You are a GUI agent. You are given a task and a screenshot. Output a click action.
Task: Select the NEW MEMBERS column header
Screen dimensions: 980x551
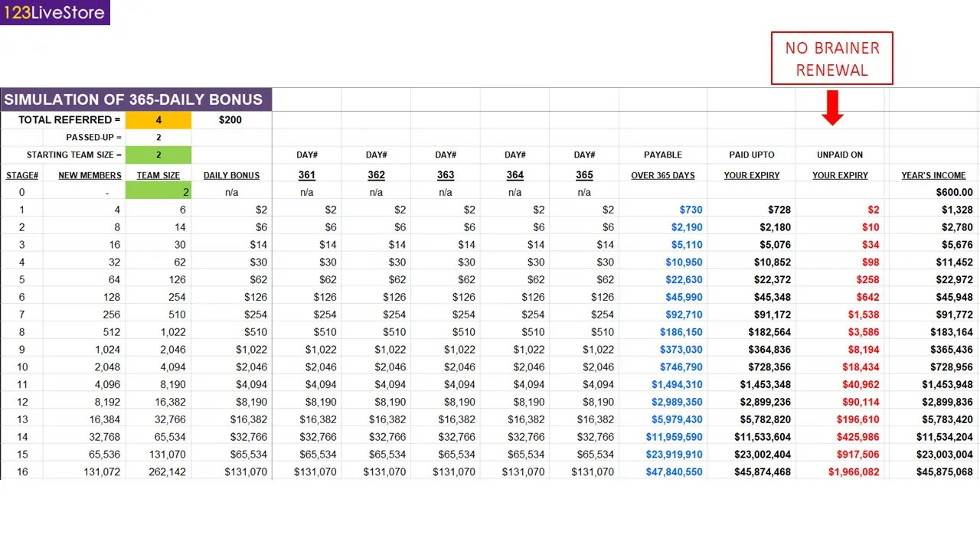[90, 175]
